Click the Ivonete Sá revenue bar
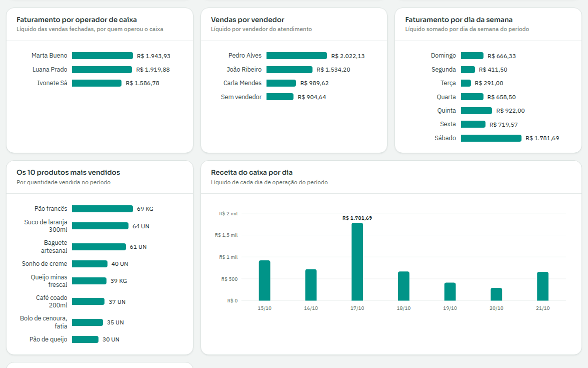588x368 pixels. (97, 83)
